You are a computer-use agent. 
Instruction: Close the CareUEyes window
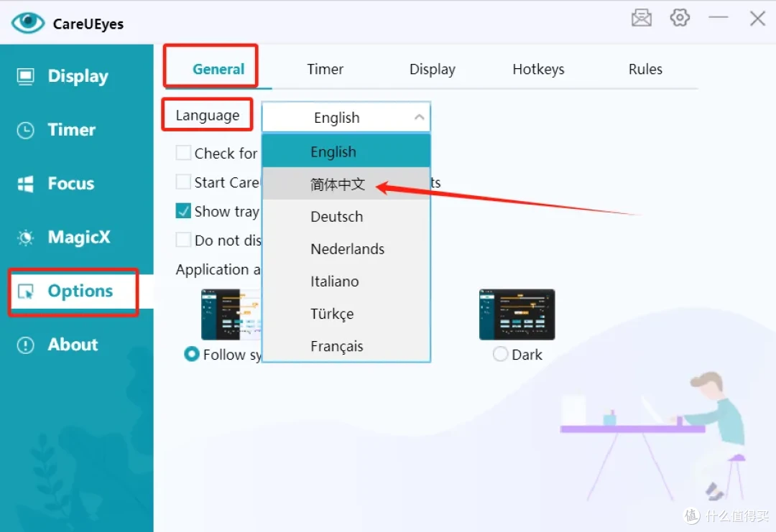click(x=757, y=19)
